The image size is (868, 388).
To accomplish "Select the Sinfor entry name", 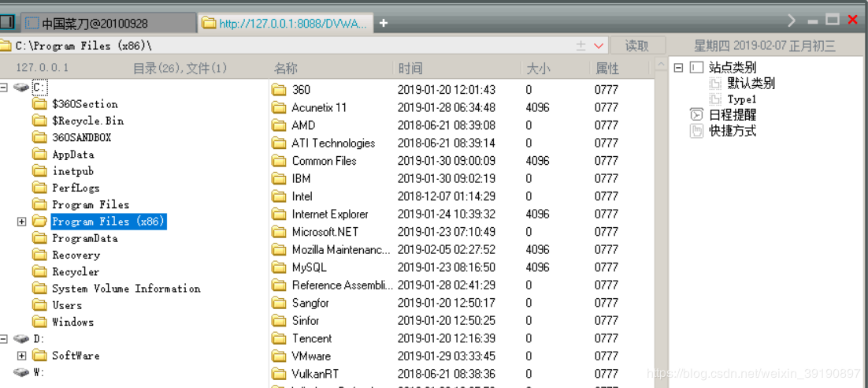I will (306, 320).
